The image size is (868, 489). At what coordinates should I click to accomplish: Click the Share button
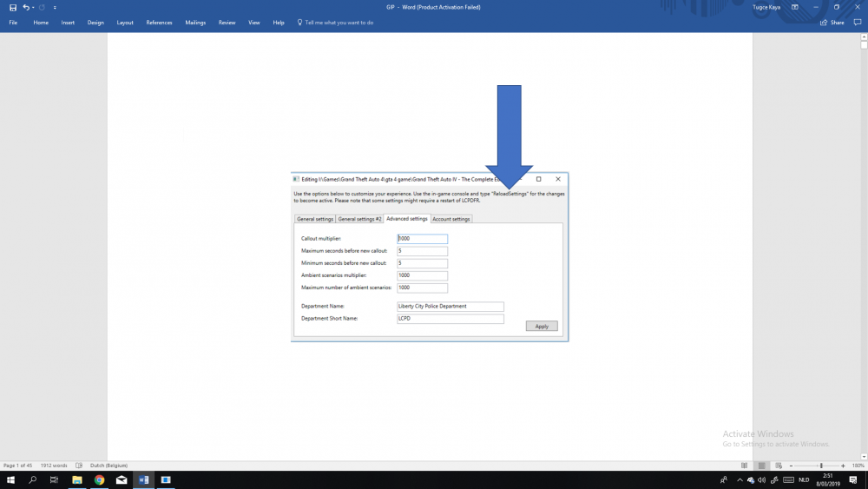[832, 23]
